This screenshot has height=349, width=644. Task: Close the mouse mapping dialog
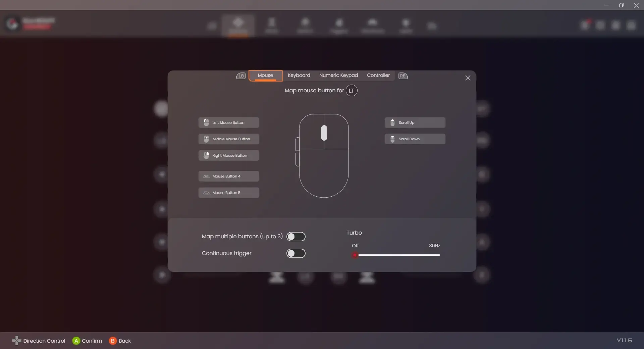pyautogui.click(x=468, y=78)
